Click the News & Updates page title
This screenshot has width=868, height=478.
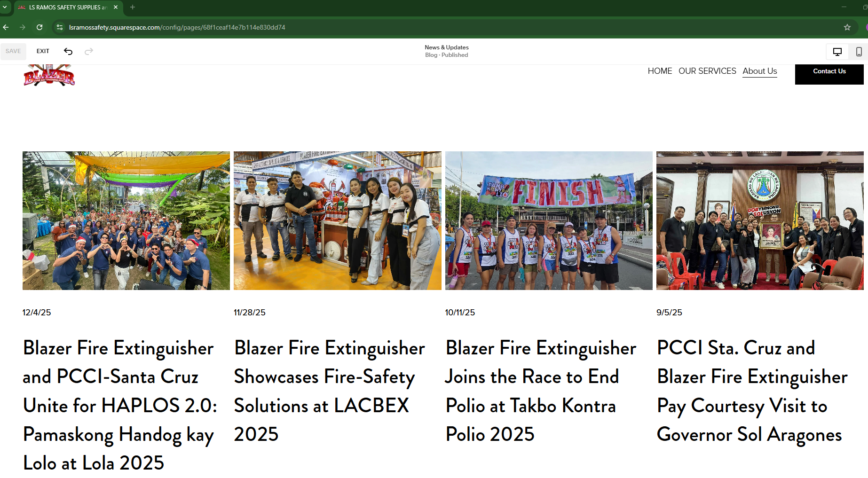(x=447, y=47)
